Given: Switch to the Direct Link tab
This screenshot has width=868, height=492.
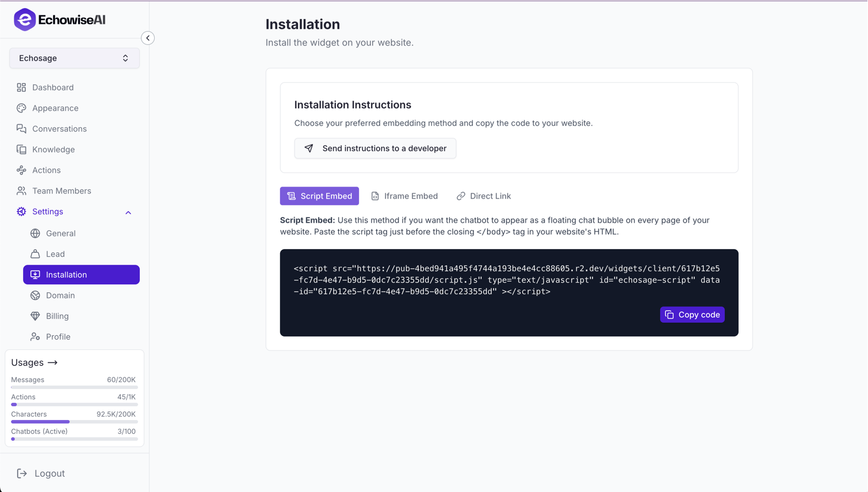Looking at the screenshot, I should tap(484, 196).
